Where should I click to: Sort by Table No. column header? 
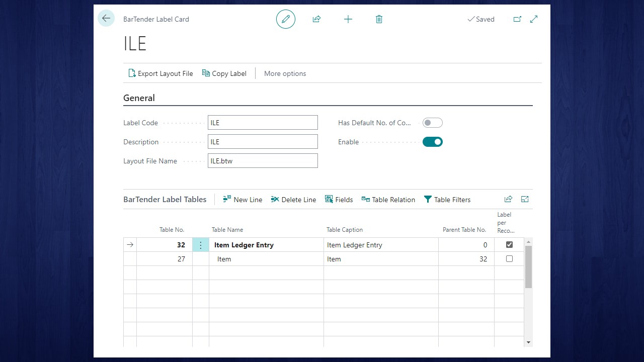(x=172, y=230)
